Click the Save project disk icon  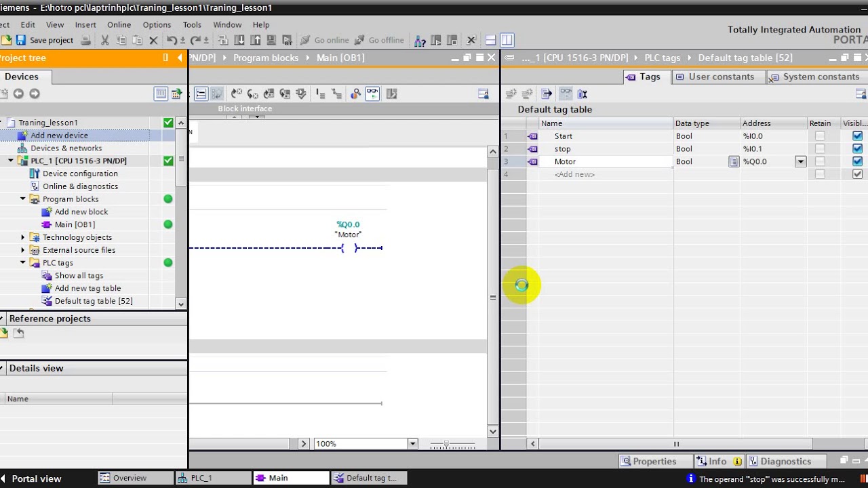coord(21,40)
